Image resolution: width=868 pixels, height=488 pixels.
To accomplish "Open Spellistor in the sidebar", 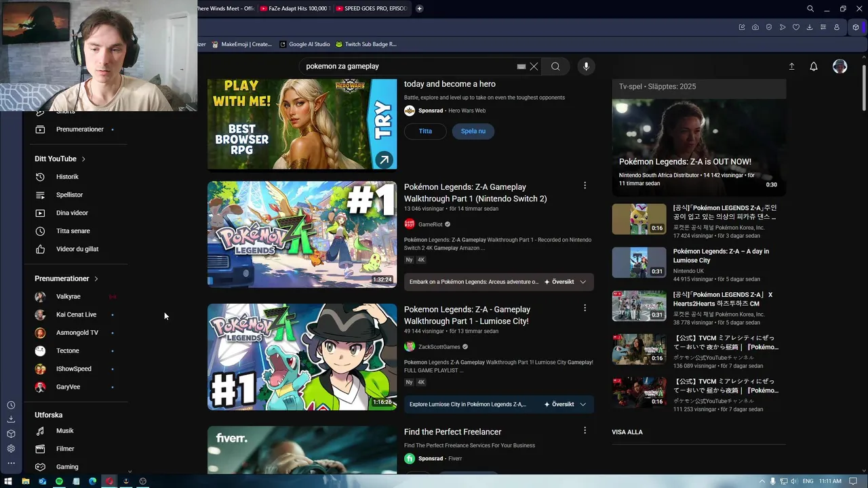I will [76, 195].
